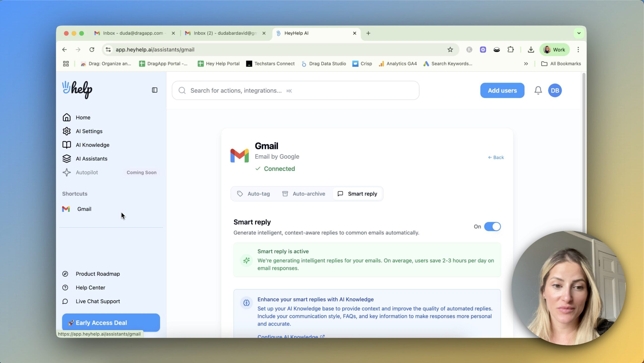The width and height of the screenshot is (644, 363).
Task: Click the purple gear extension icon
Action: (483, 50)
